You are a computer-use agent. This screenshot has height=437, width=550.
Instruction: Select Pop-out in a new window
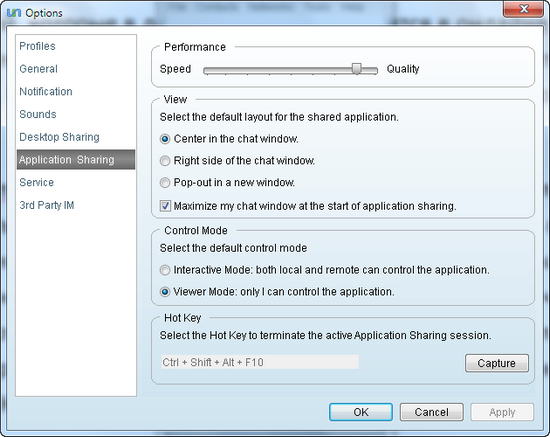point(165,183)
